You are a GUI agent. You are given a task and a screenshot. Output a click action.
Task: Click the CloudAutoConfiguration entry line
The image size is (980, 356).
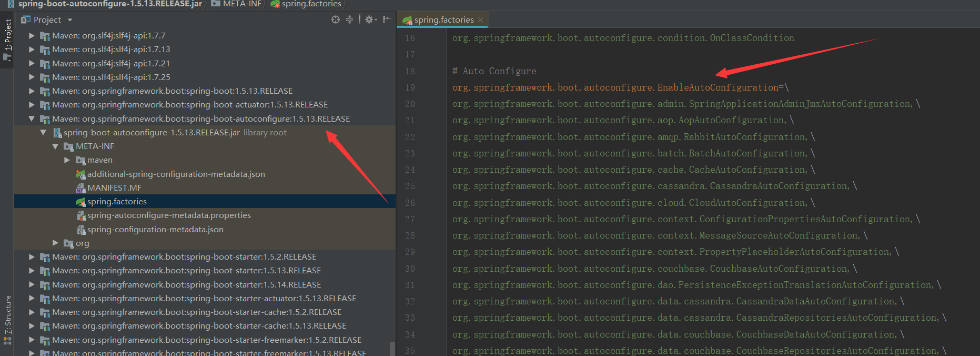pyautogui.click(x=633, y=203)
